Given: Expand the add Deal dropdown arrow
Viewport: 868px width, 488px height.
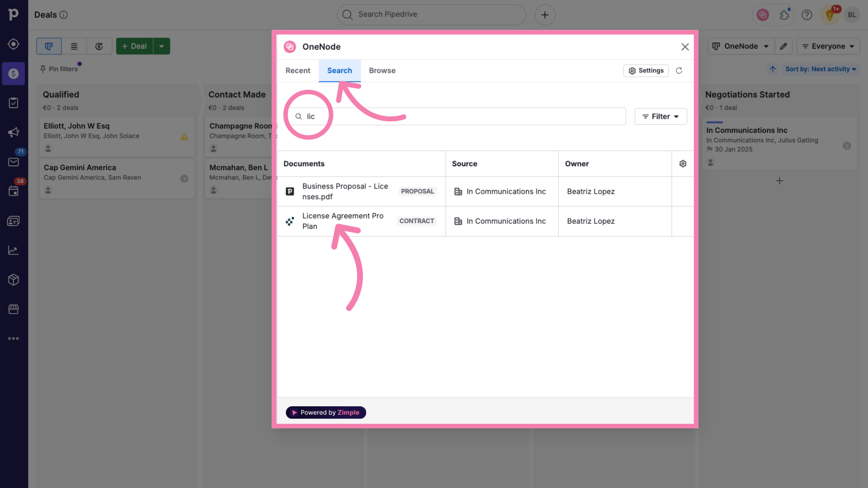Looking at the screenshot, I should [161, 46].
